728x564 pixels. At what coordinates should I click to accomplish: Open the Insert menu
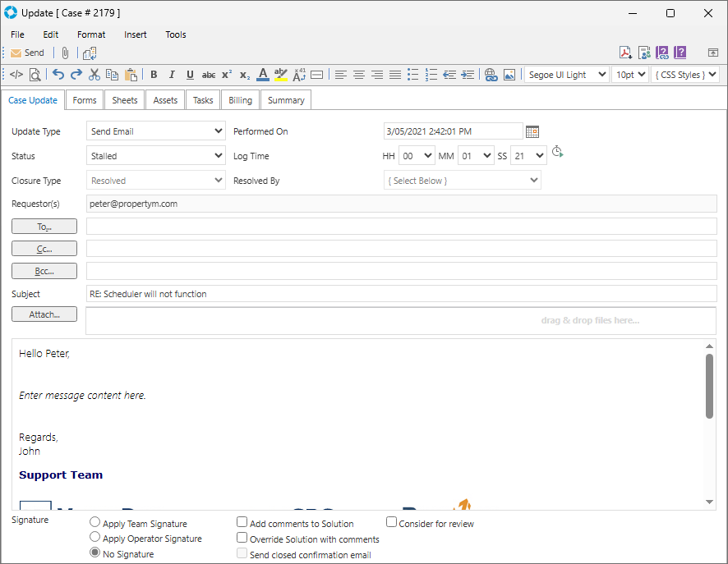pyautogui.click(x=136, y=34)
